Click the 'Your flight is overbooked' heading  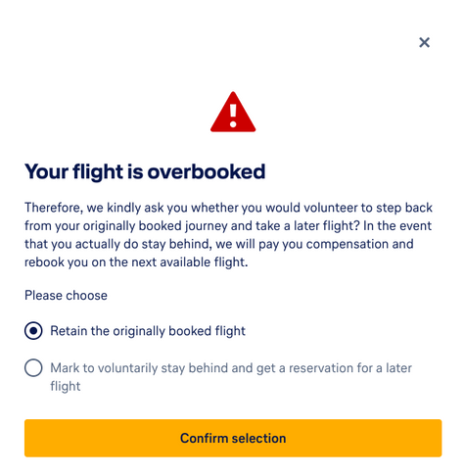click(x=145, y=171)
